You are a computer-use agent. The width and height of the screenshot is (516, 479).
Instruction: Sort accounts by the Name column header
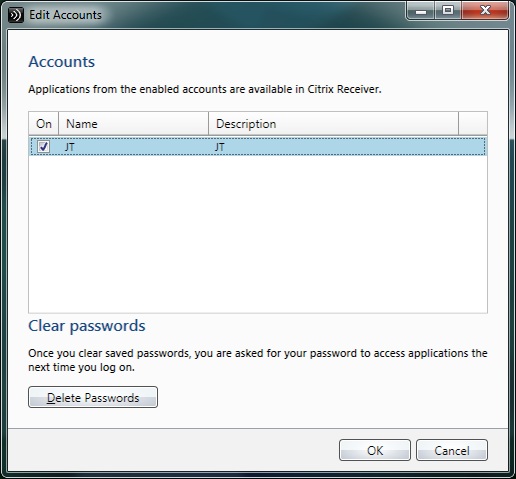tap(134, 124)
